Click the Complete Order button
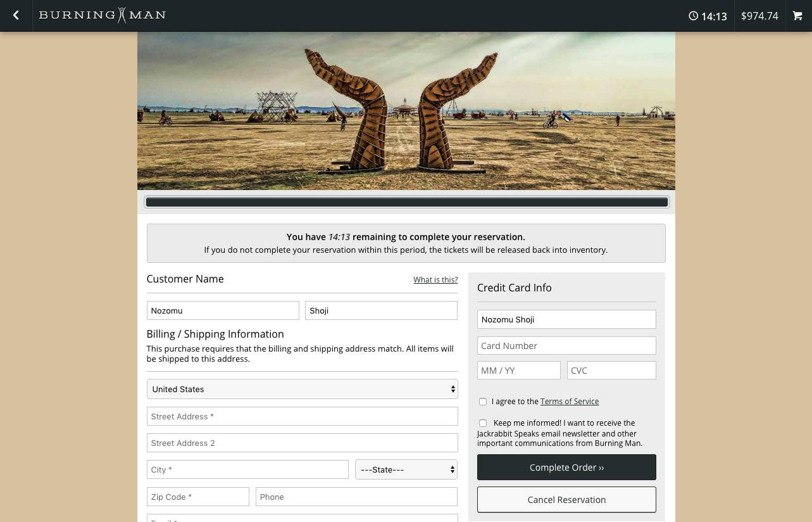Image resolution: width=812 pixels, height=522 pixels. [566, 468]
